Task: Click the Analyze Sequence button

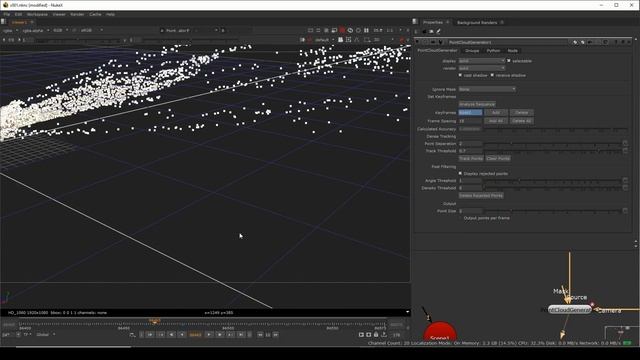Action: click(477, 104)
